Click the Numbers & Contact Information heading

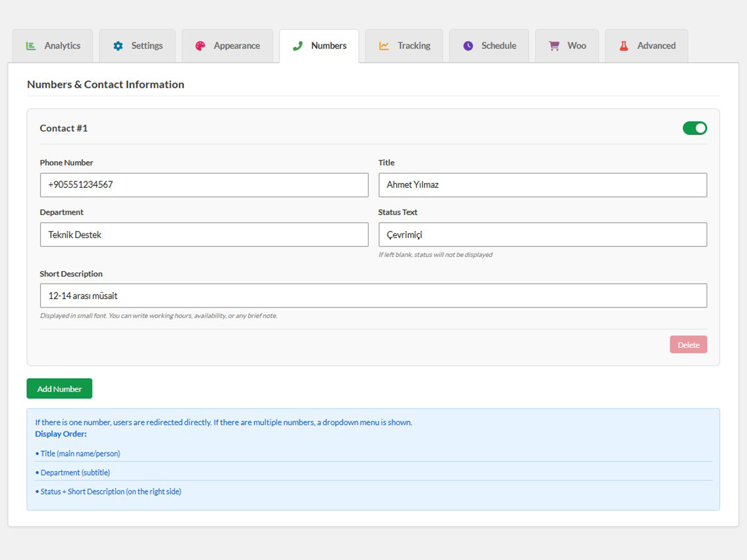click(x=106, y=85)
